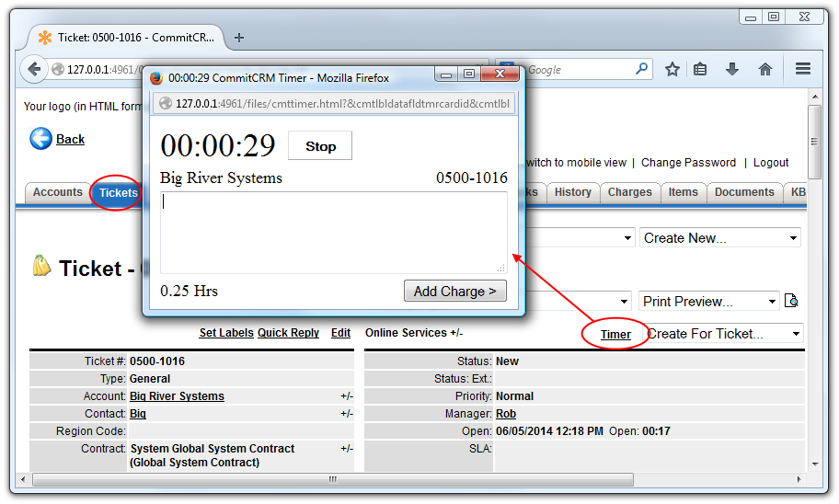Click the browser back arrow button

(x=35, y=69)
